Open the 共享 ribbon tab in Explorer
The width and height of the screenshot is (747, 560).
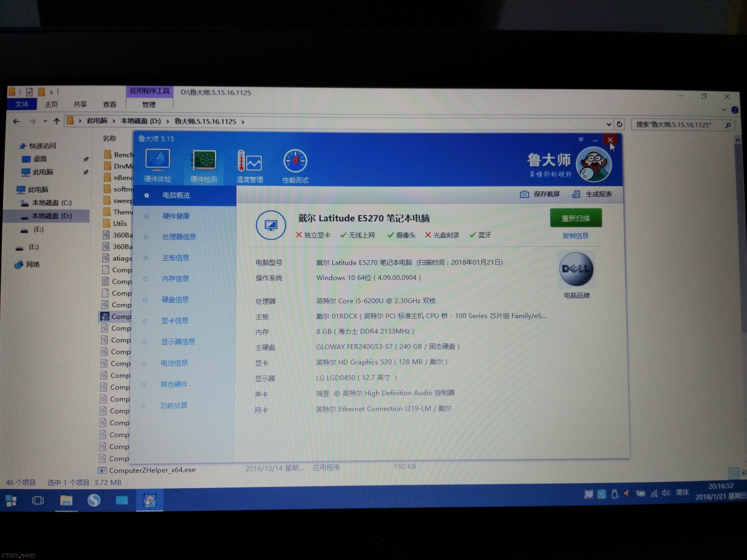click(80, 105)
